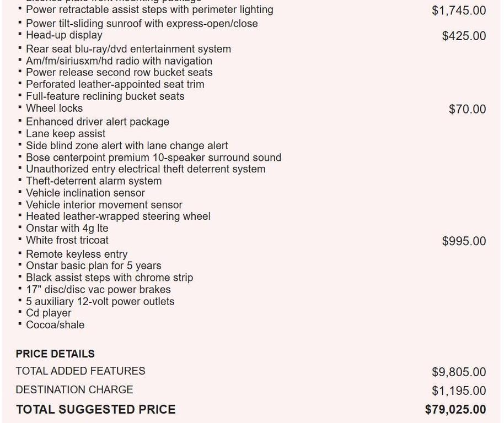
Task: Click the $995.00 tricoat price
Action: pyautogui.click(x=464, y=241)
